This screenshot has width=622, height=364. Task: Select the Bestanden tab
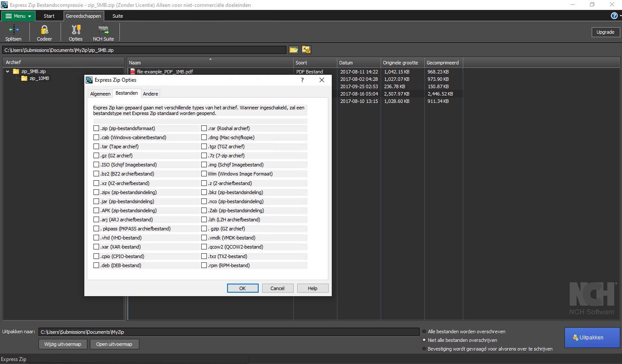click(x=127, y=93)
